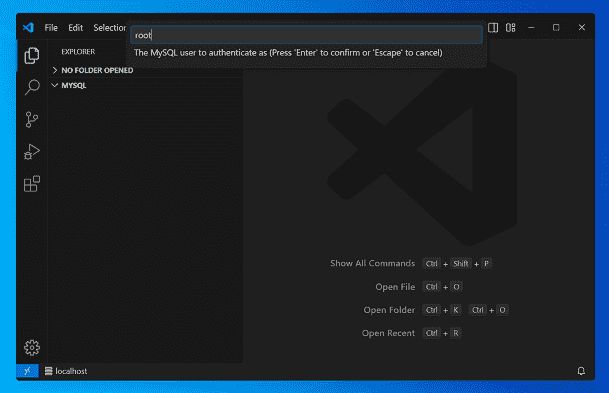Click the Open Folder shortcut label
The height and width of the screenshot is (393, 609).
[x=389, y=310]
